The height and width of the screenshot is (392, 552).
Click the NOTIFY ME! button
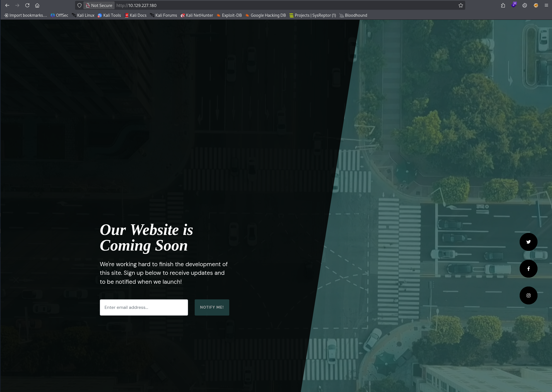pos(212,307)
